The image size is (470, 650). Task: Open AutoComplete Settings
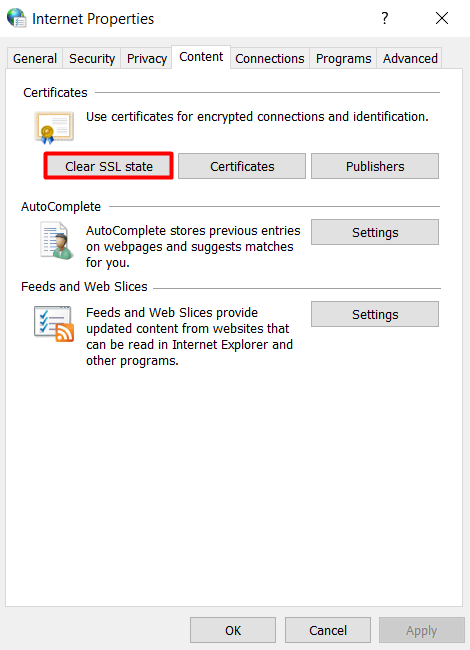375,232
